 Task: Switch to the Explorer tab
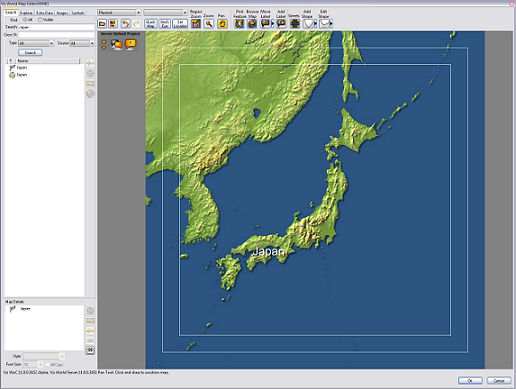pyautogui.click(x=26, y=13)
